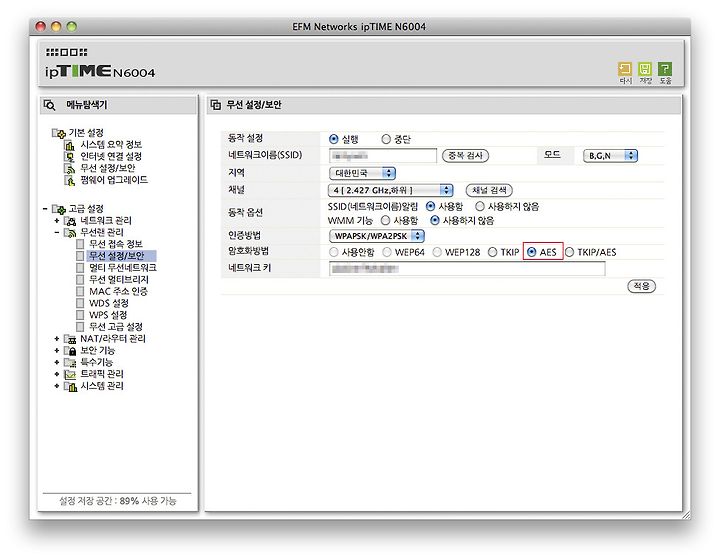The width and height of the screenshot is (720, 560).
Task: Click the page icon beside WPS 설정
Action: [x=80, y=315]
